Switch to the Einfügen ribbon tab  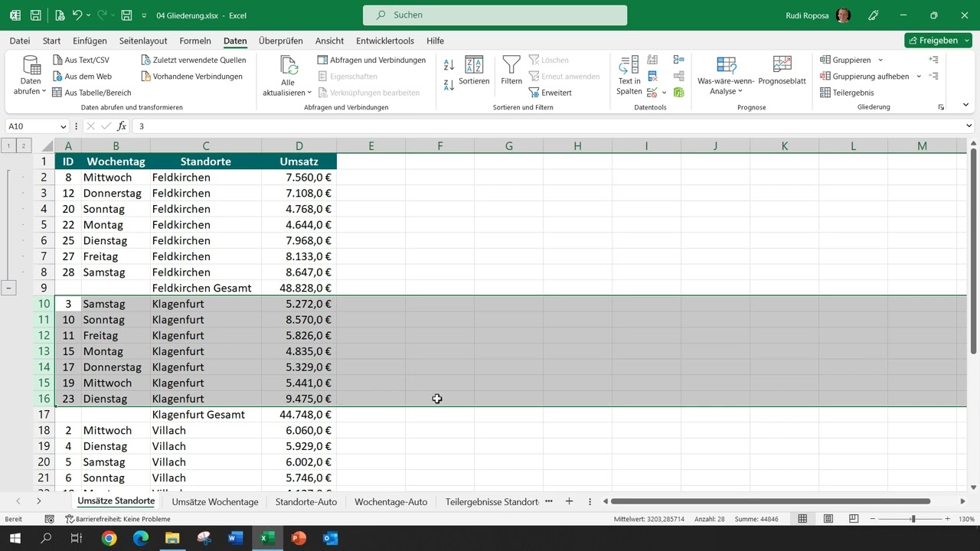90,41
